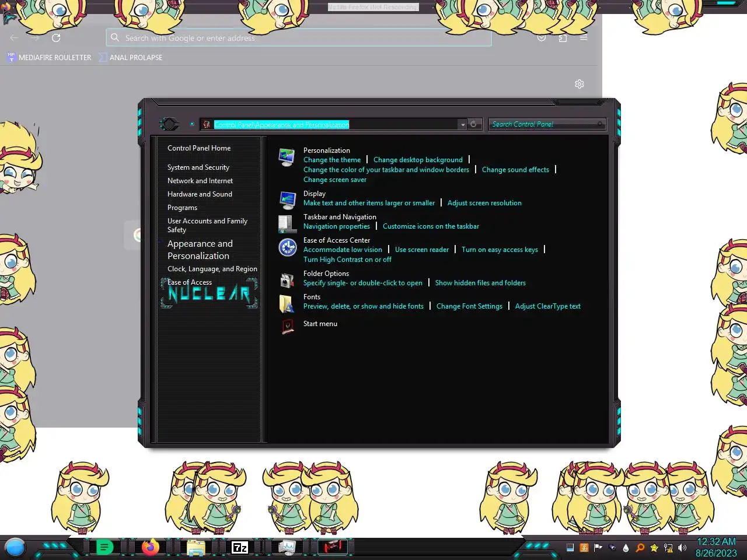Click Change taskbar and window borders color link
Image resolution: width=747 pixels, height=560 pixels.
coord(386,170)
